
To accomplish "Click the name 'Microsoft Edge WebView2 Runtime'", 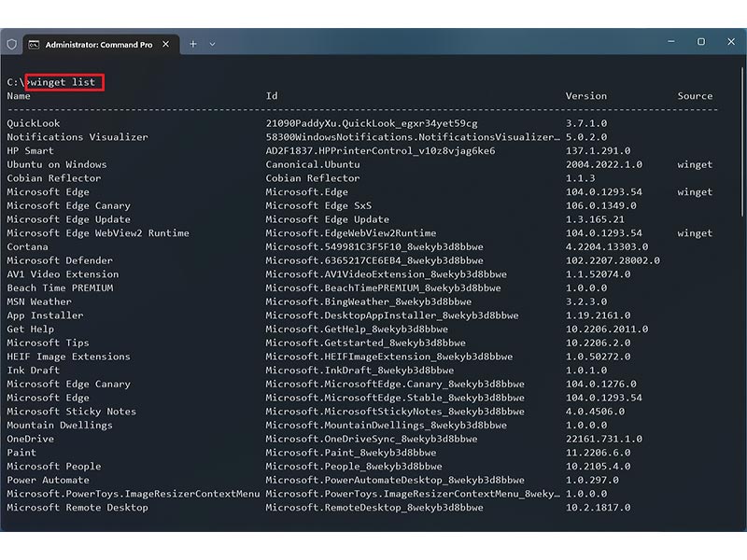I will pyautogui.click(x=98, y=233).
